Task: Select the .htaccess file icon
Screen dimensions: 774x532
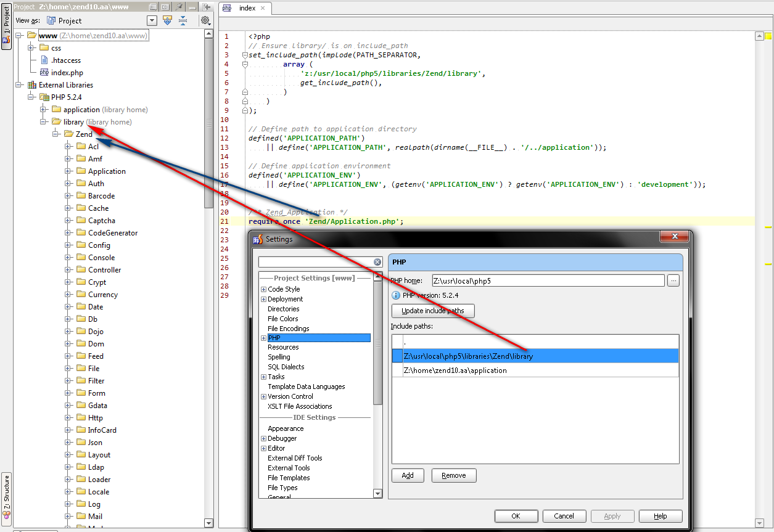Action: 44,60
